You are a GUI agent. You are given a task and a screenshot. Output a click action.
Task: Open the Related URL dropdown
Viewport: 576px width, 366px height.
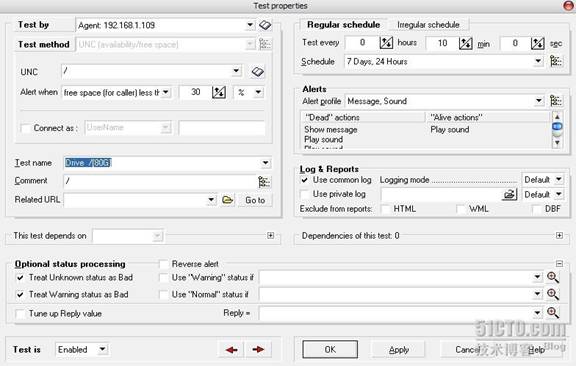(211, 200)
